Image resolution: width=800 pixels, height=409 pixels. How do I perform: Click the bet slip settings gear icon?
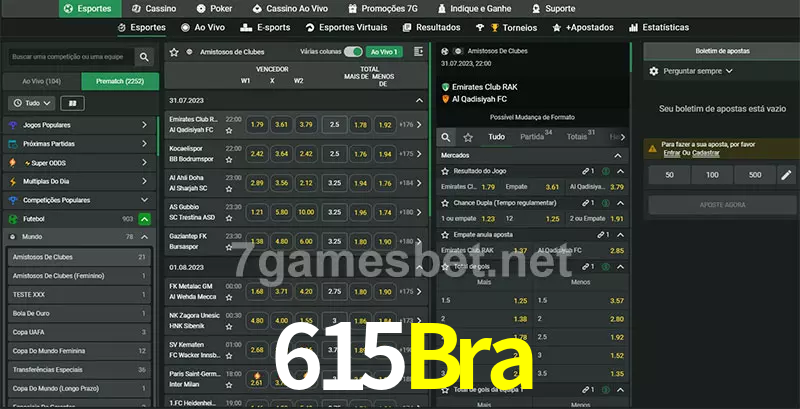point(654,71)
